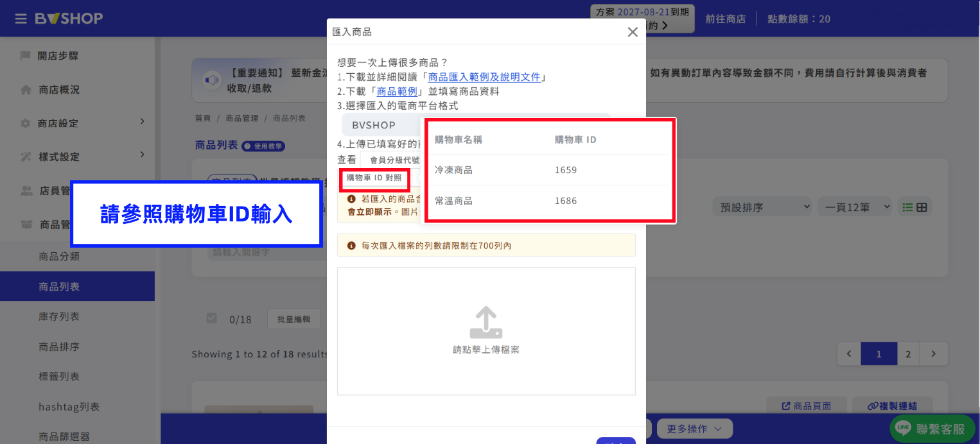The width and height of the screenshot is (980, 444).
Task: Open the 一頁12筆 page size dropdown
Action: click(855, 207)
